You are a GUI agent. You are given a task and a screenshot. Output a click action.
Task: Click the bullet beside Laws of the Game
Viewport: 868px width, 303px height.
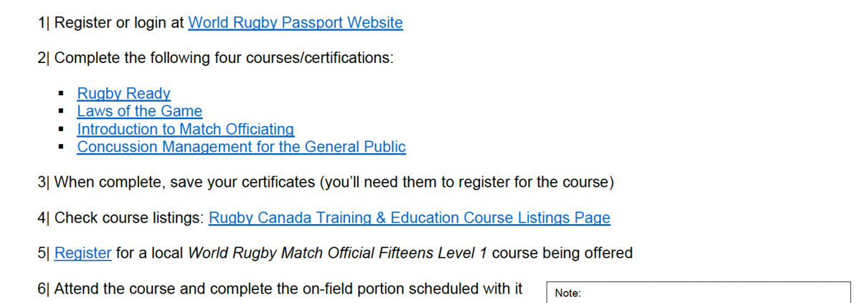(63, 112)
